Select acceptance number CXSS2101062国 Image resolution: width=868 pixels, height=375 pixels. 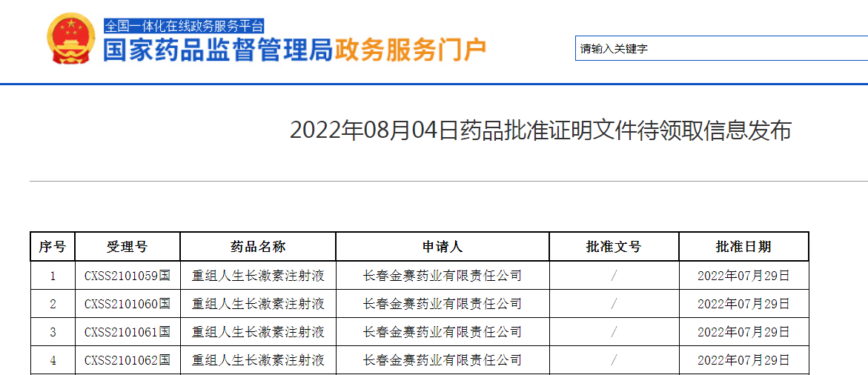coord(127,361)
